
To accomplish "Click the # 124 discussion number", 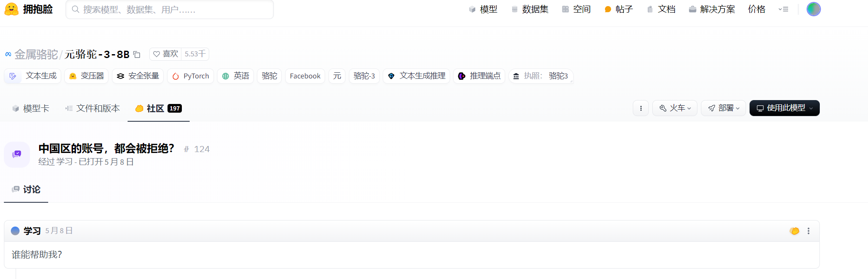I will tap(197, 149).
